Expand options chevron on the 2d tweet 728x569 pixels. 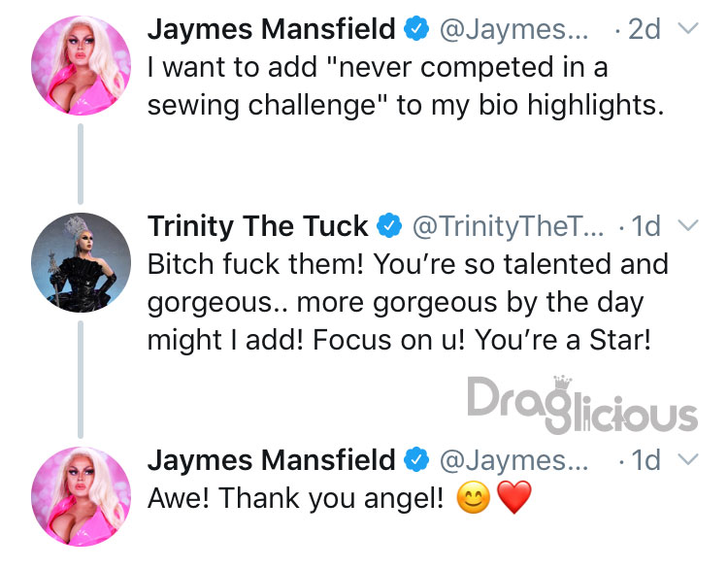(688, 29)
